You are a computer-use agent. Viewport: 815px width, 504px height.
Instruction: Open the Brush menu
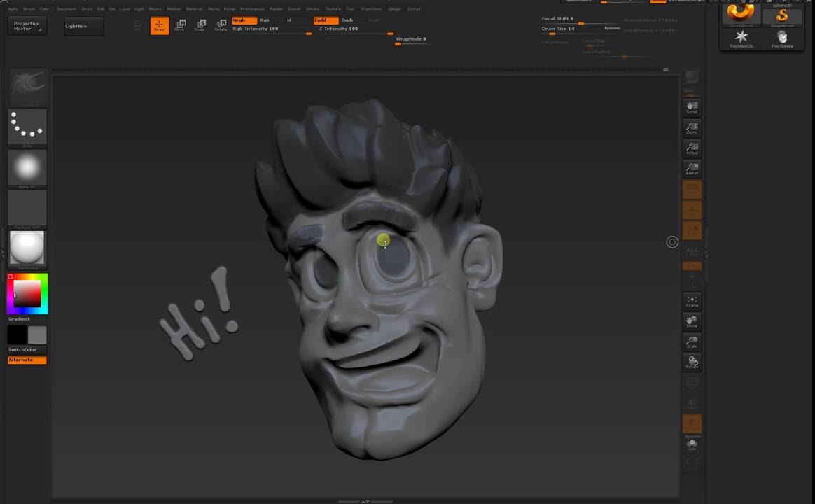coord(29,9)
